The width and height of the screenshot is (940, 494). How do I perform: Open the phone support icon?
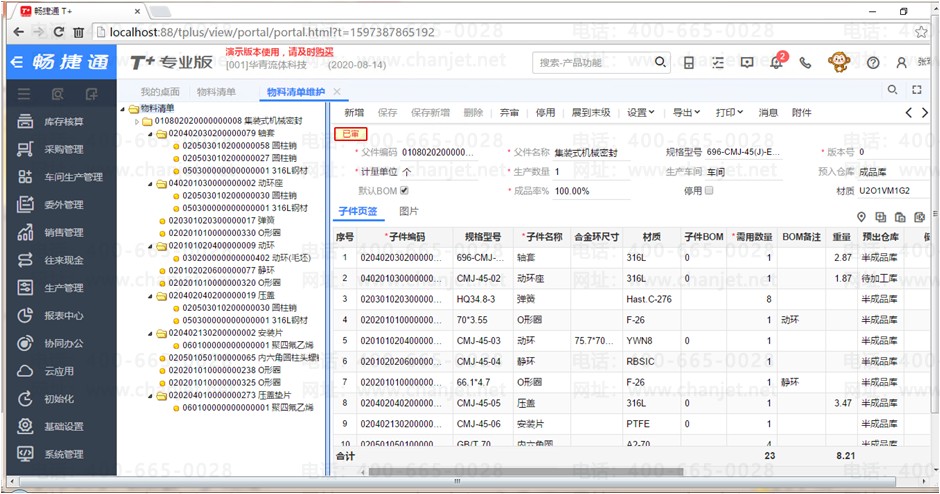pyautogui.click(x=805, y=62)
